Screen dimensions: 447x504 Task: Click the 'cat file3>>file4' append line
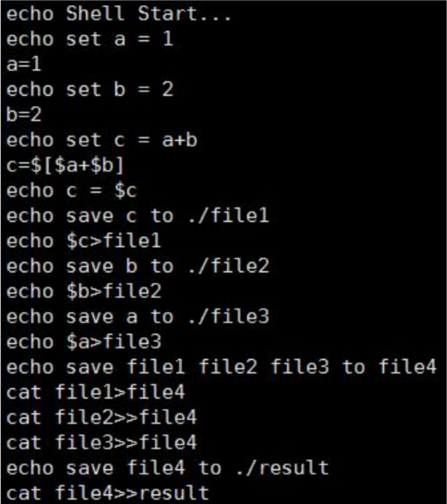(x=102, y=443)
